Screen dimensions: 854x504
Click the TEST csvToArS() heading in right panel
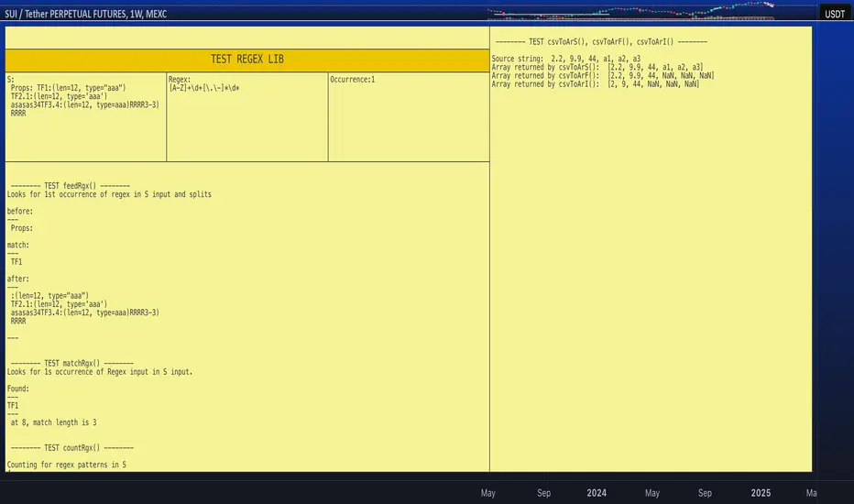point(600,42)
